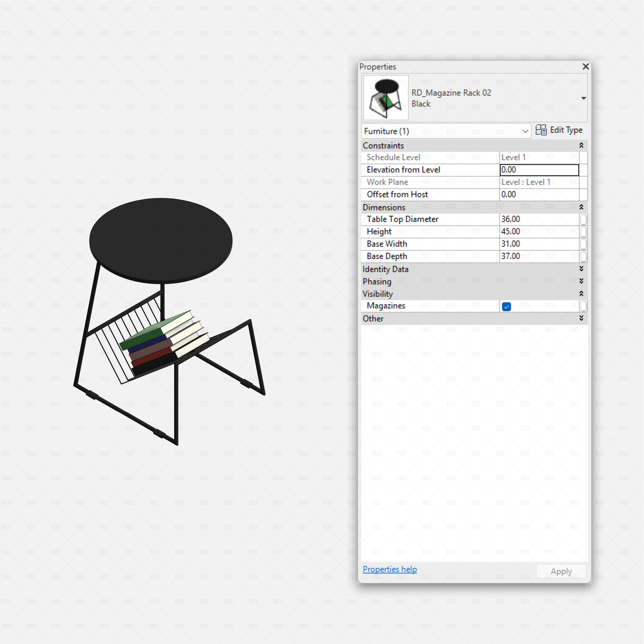This screenshot has height=644, width=644.
Task: Open the Furniture (1) filter dropdown
Action: [525, 131]
